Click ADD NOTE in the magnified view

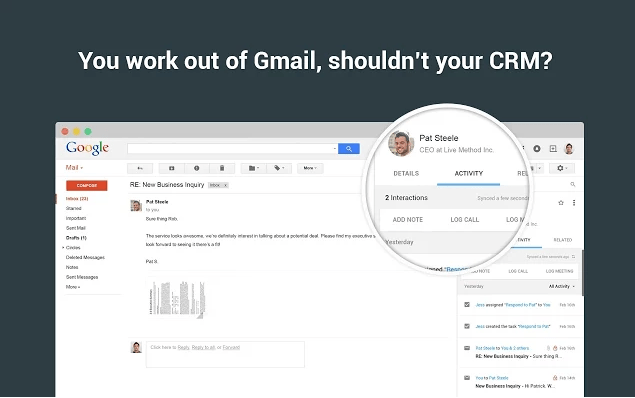click(407, 220)
